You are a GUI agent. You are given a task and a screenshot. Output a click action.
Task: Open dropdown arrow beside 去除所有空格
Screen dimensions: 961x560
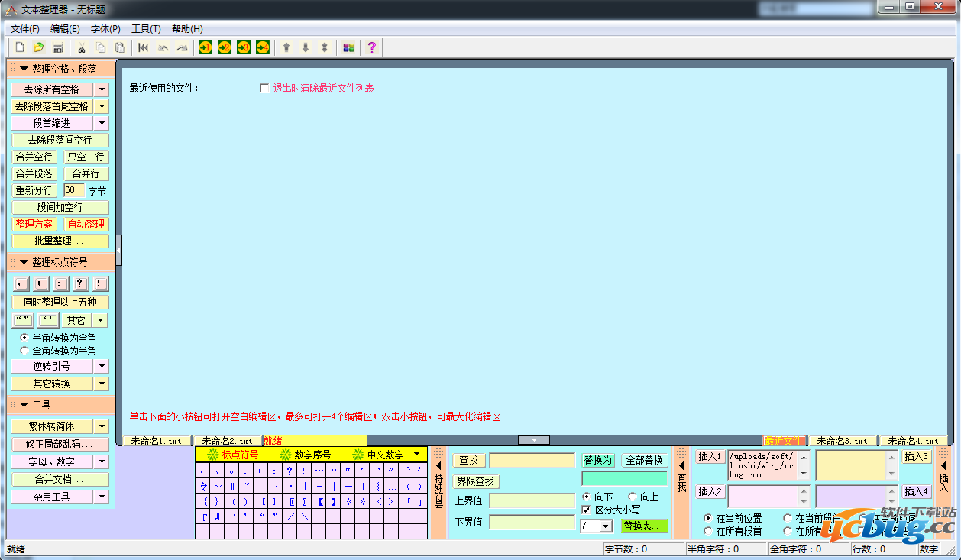click(x=102, y=89)
